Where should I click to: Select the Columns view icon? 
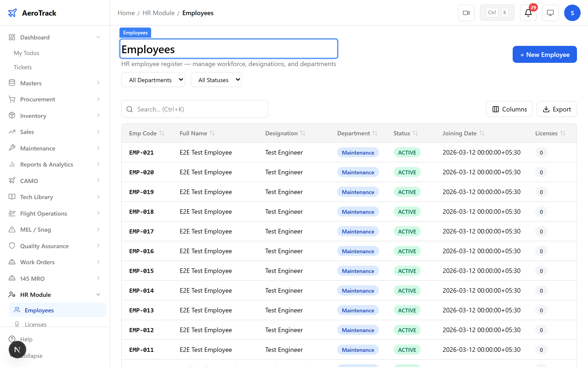pos(496,109)
